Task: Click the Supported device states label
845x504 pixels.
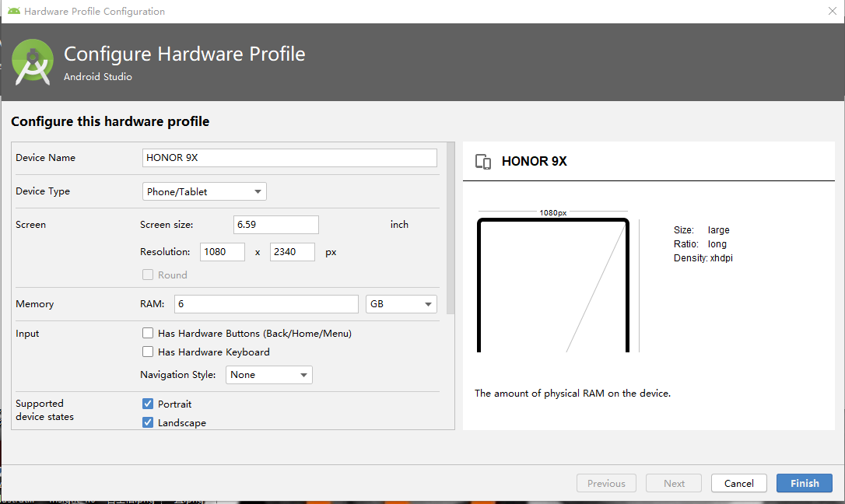Action: (x=44, y=410)
